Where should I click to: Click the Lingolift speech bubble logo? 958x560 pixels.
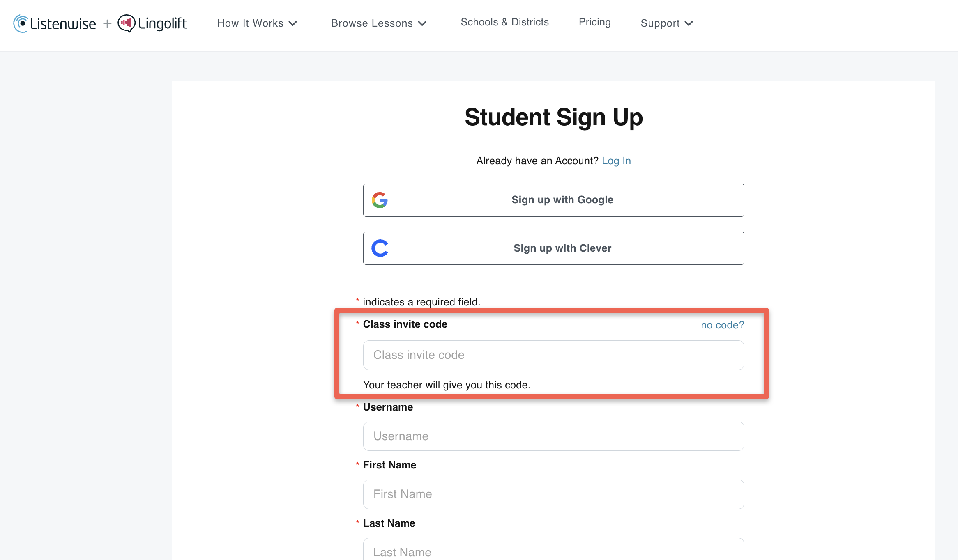126,23
